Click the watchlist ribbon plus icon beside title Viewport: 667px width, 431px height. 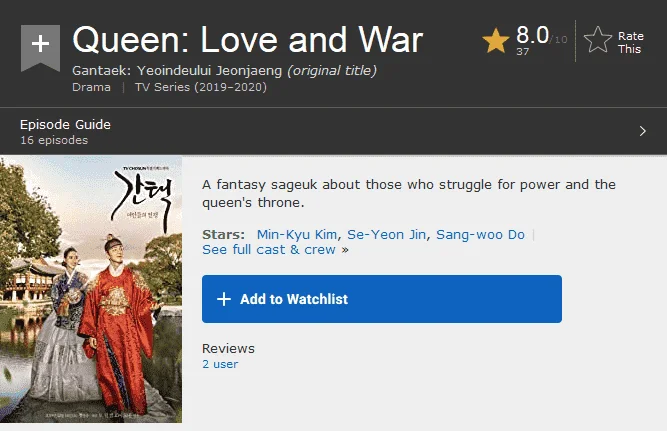click(40, 47)
